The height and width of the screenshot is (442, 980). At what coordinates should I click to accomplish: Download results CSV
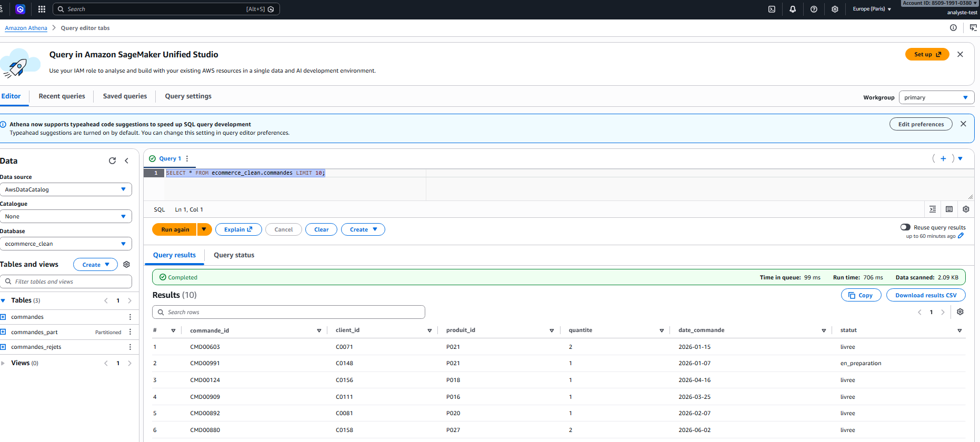(926, 295)
